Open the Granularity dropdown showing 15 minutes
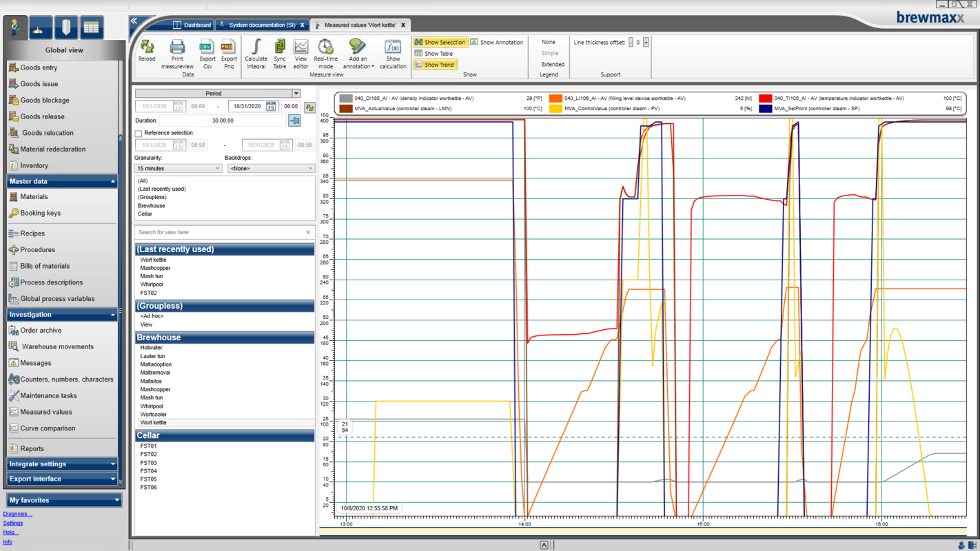This screenshot has width=980, height=551. pyautogui.click(x=178, y=169)
